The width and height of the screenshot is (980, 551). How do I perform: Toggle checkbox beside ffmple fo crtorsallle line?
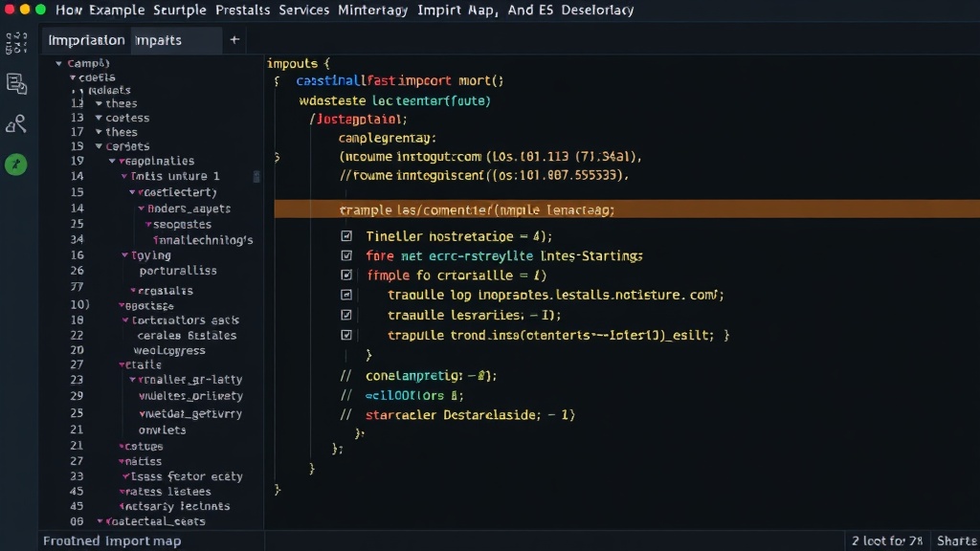[x=346, y=275]
